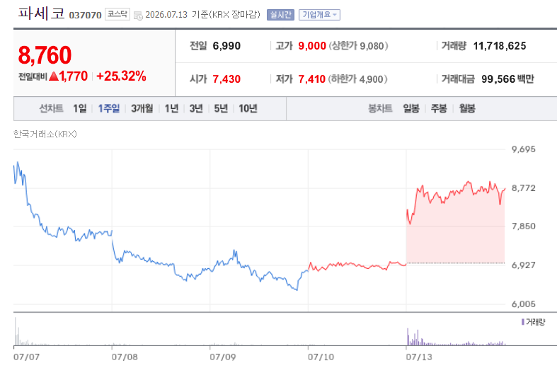
Task: Select the 1일 line chart period
Action: [x=79, y=108]
